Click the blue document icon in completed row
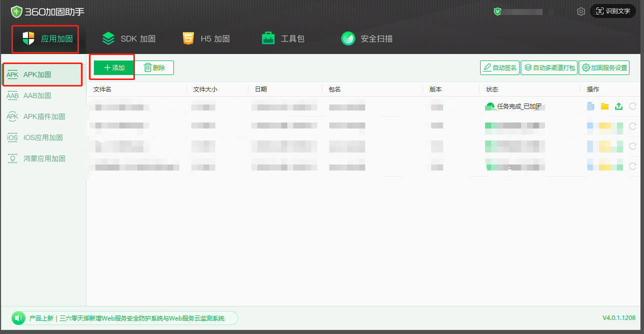The image size is (644, 334). 591,106
